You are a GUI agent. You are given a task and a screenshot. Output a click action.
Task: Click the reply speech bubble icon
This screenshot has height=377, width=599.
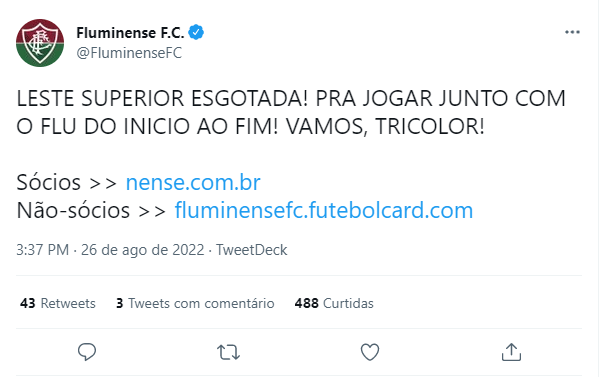point(87,352)
